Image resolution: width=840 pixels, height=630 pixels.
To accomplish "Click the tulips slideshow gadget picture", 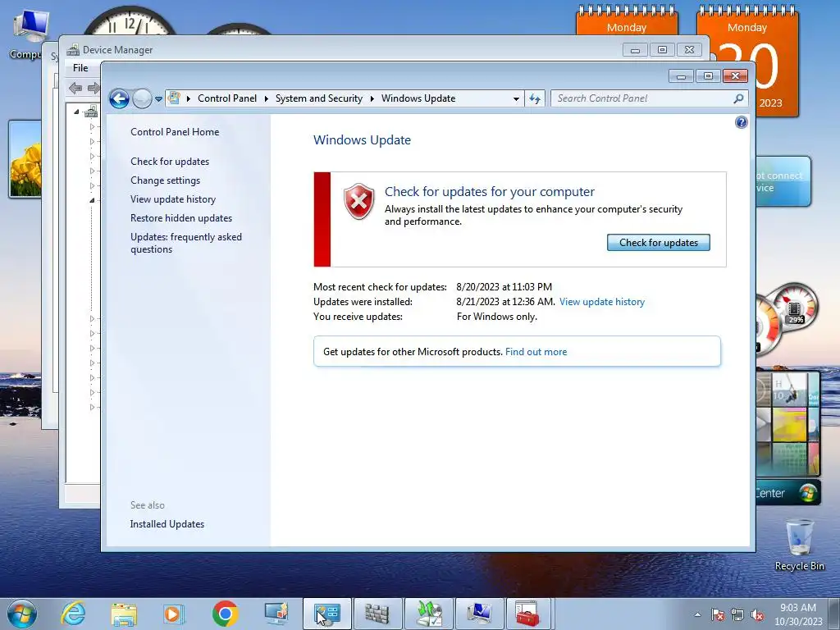I will [25, 159].
